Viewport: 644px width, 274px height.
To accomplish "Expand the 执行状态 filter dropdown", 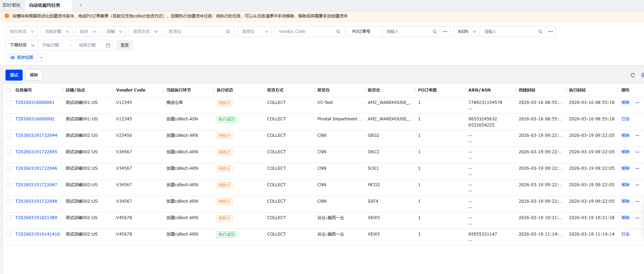I will pos(22,32).
